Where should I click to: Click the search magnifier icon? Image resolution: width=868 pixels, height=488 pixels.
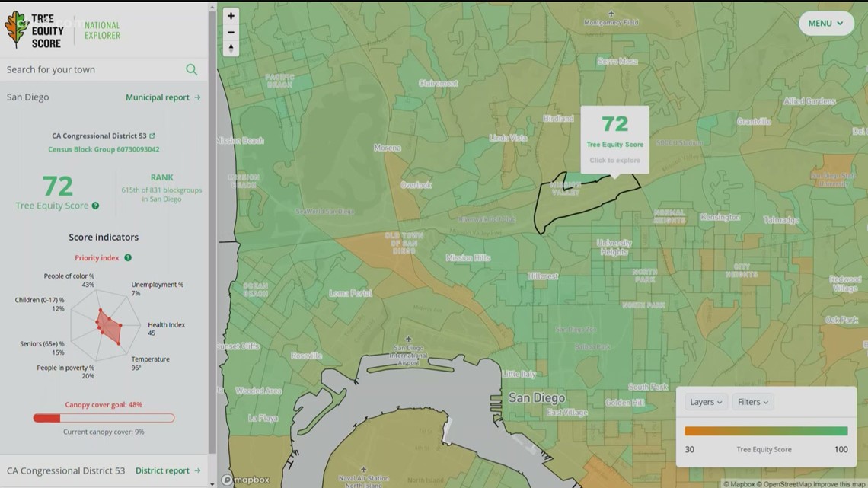pos(192,69)
